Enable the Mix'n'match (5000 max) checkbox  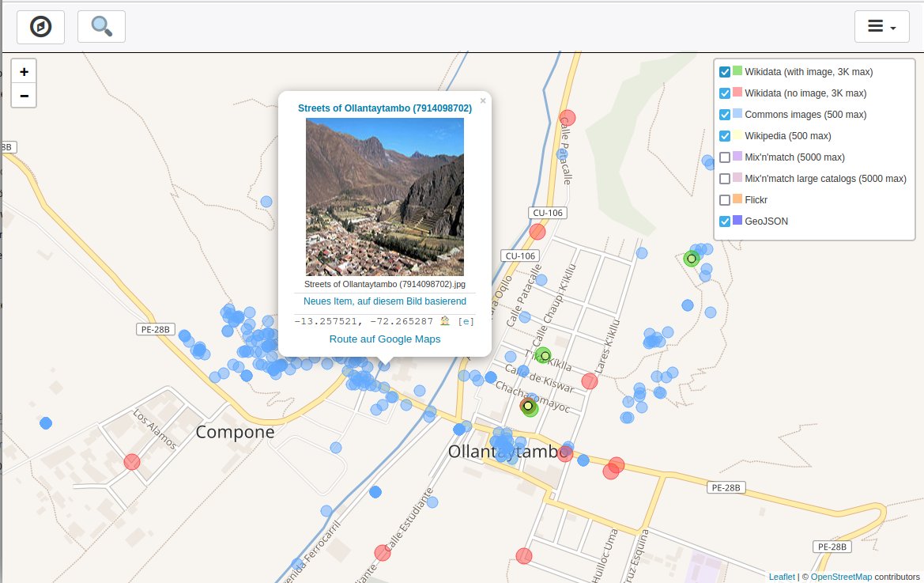click(x=725, y=157)
